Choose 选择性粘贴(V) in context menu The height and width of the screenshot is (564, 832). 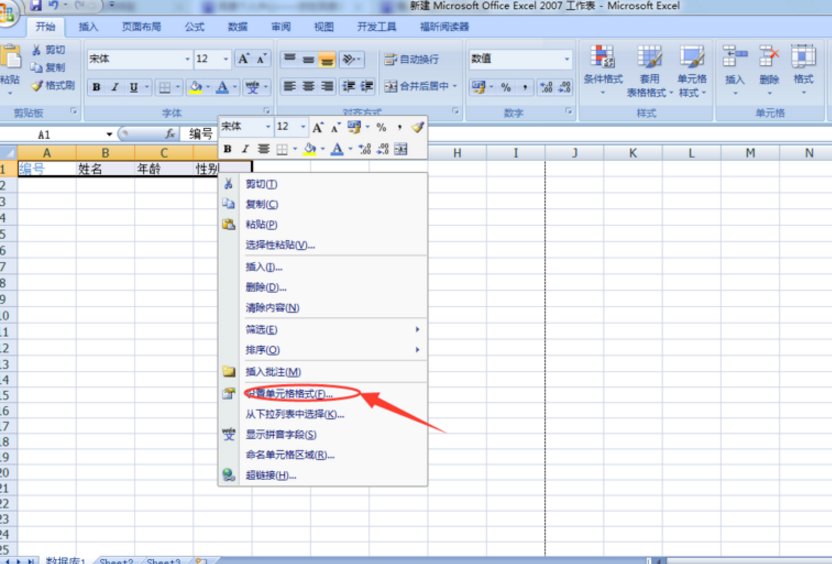(x=323, y=245)
